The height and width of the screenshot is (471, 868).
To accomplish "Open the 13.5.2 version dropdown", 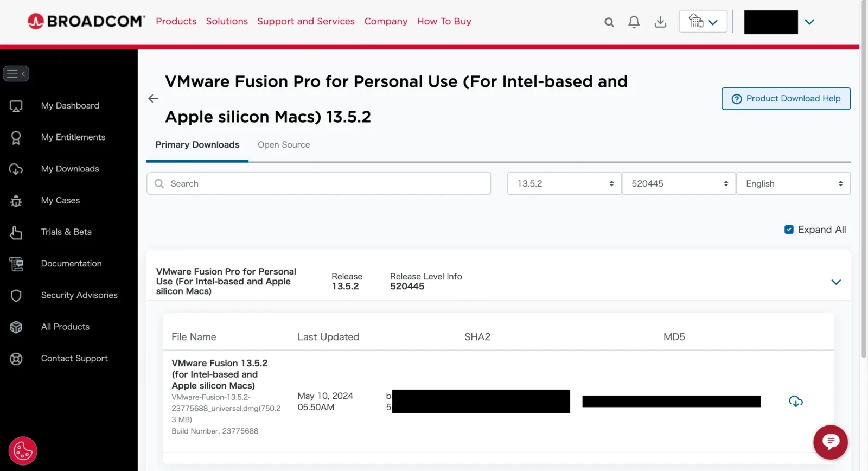I will point(564,183).
